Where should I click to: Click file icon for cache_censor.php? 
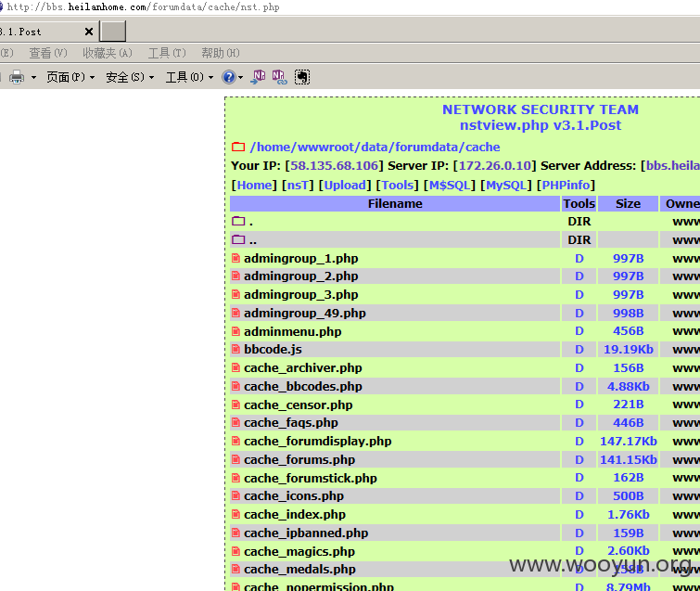pos(235,405)
